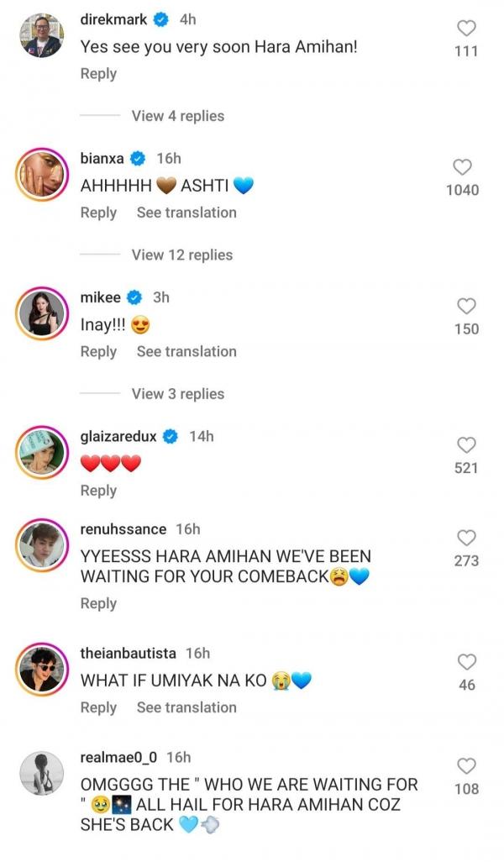Screen dimensions: 504x862
Task: Open the glaizaredux username link
Action: tap(118, 436)
